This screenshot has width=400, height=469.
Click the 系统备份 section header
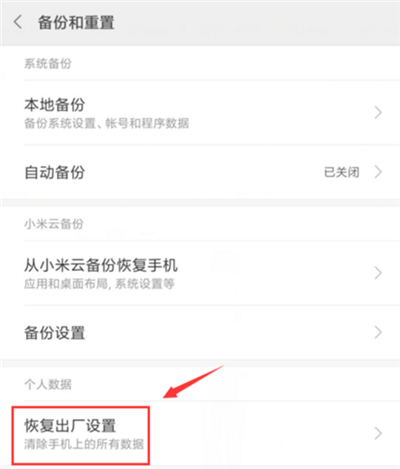point(48,63)
